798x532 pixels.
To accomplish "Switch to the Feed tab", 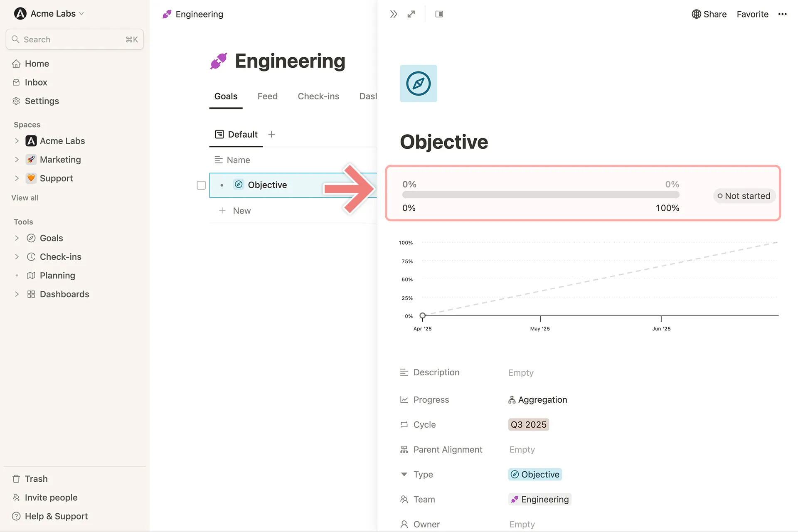I will [267, 96].
